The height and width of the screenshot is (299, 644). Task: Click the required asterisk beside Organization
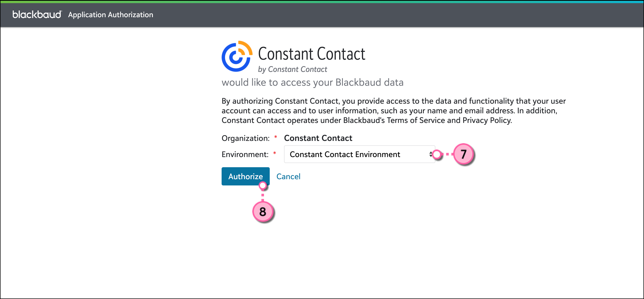coord(276,137)
